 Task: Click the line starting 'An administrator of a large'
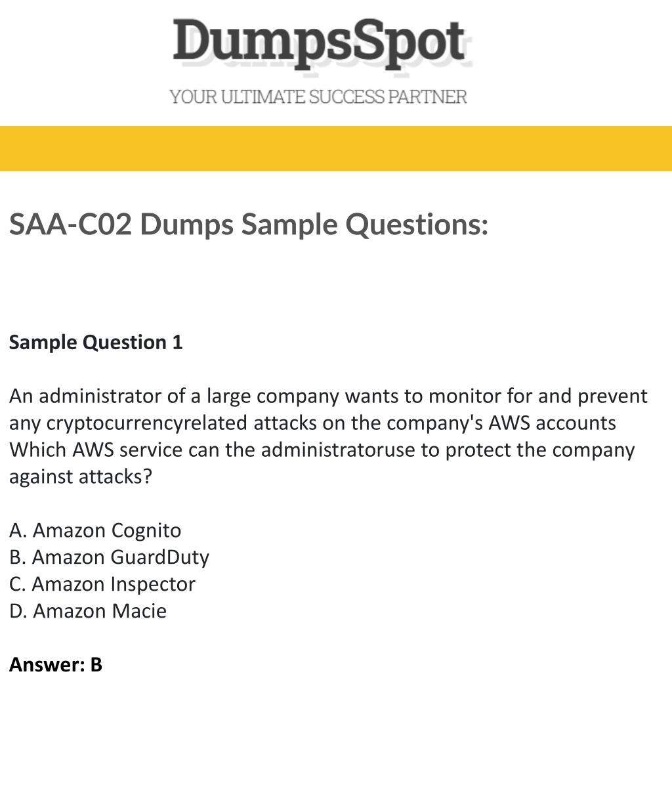[x=328, y=396]
